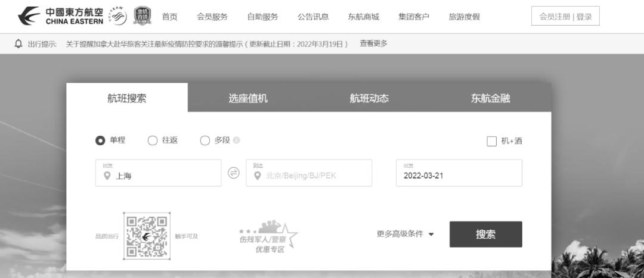Click 查看更多 in notice bar
Viewport: 644px width, 278px height.
(374, 43)
